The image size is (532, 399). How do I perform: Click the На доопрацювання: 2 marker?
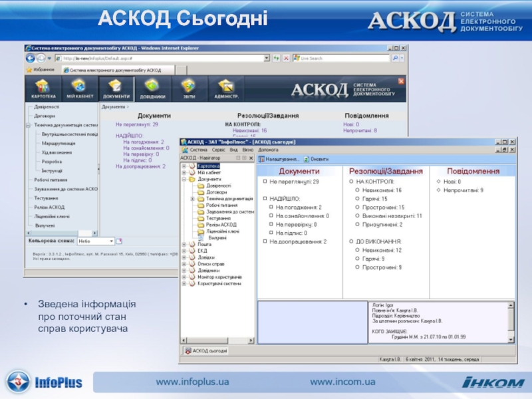[265, 241]
